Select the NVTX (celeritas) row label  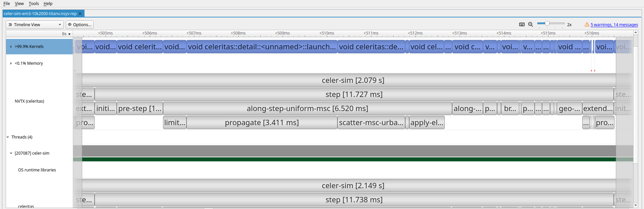tap(30, 101)
